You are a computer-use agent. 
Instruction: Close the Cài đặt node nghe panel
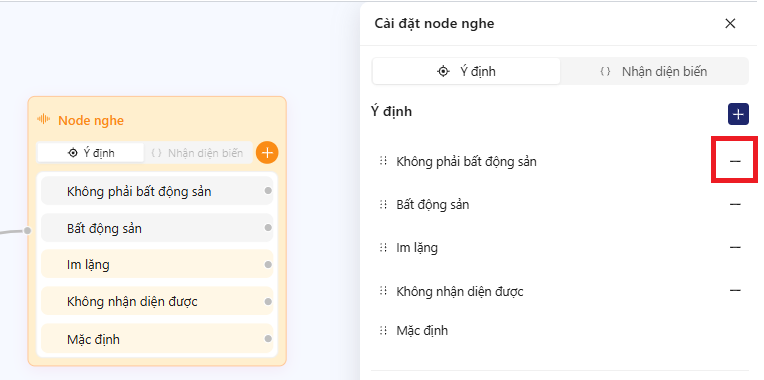pos(730,23)
